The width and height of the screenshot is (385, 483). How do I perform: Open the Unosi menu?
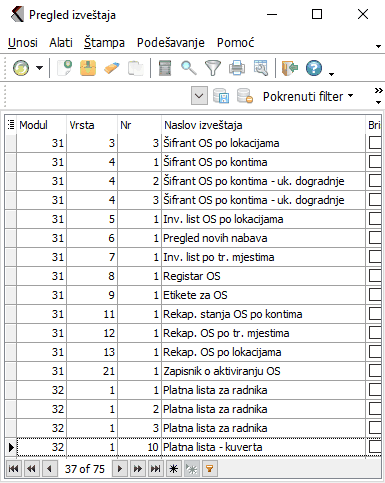tap(23, 43)
